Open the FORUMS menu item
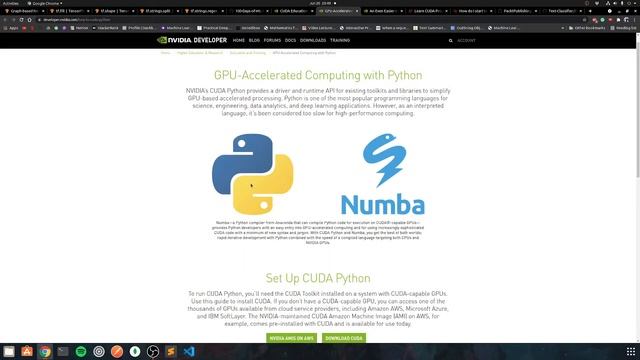This screenshot has height=360, width=640. pyautogui.click(x=272, y=40)
